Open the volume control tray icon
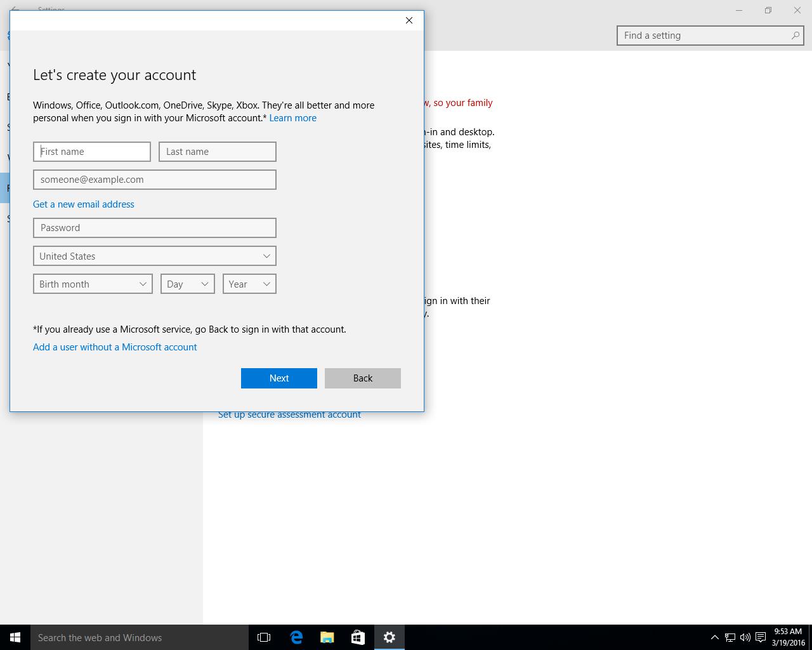Screen dimensions: 812x650 point(745,637)
